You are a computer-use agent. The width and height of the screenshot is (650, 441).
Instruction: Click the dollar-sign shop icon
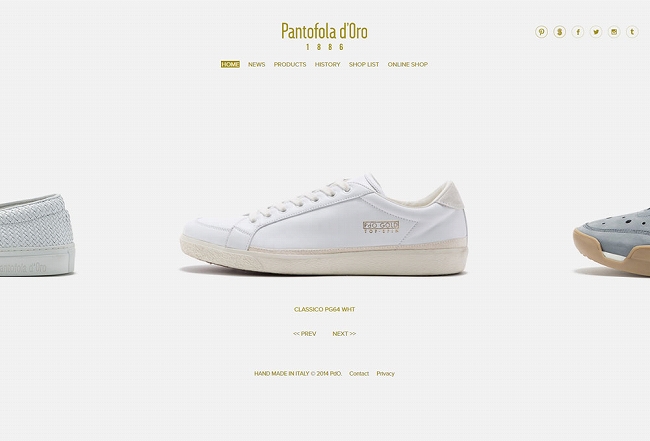[559, 32]
